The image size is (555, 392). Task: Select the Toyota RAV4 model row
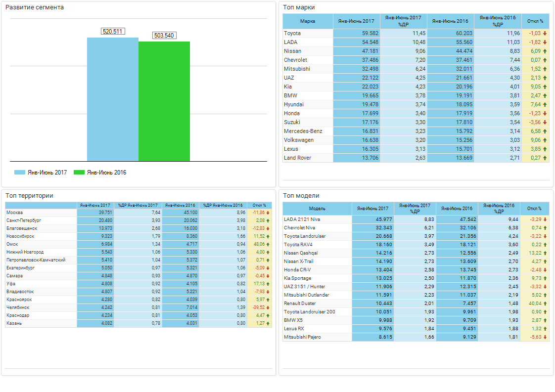click(416, 245)
